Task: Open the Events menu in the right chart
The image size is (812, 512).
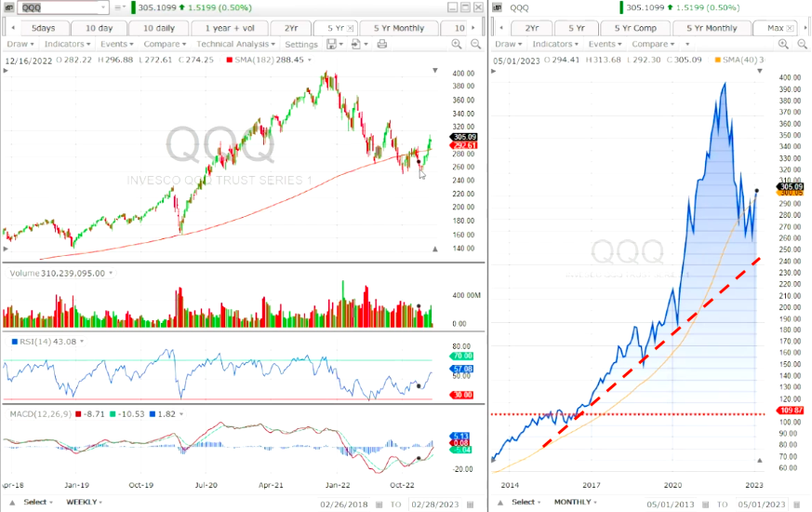Action: click(x=606, y=44)
